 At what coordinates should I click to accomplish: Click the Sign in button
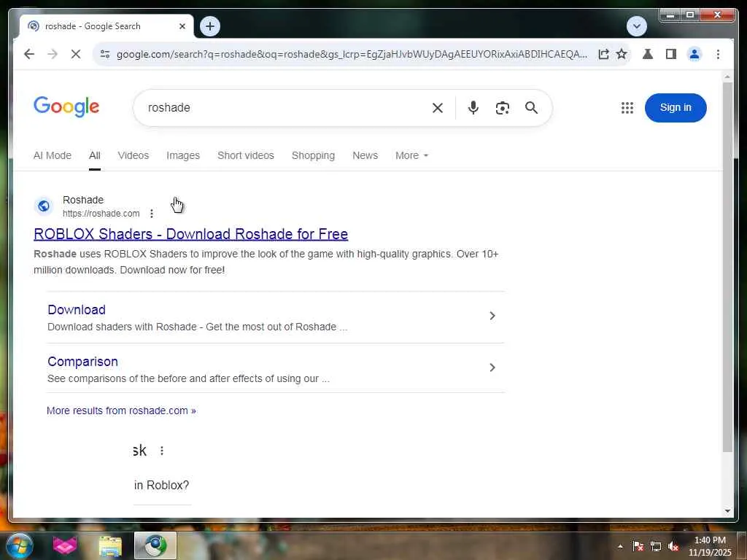pos(676,108)
